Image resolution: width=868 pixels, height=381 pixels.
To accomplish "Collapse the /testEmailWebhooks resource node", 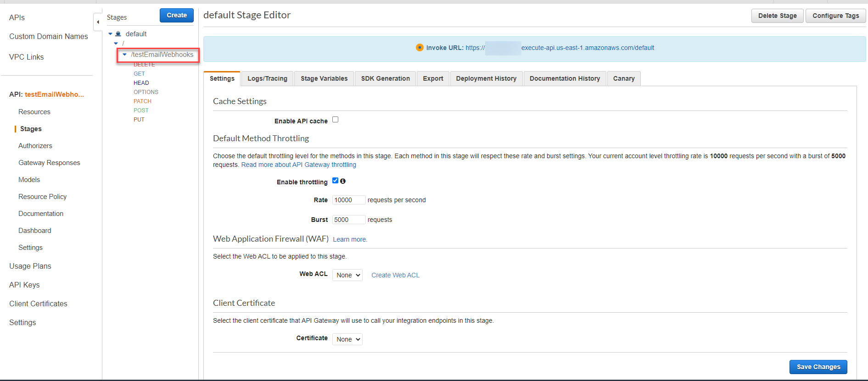I will pos(124,55).
